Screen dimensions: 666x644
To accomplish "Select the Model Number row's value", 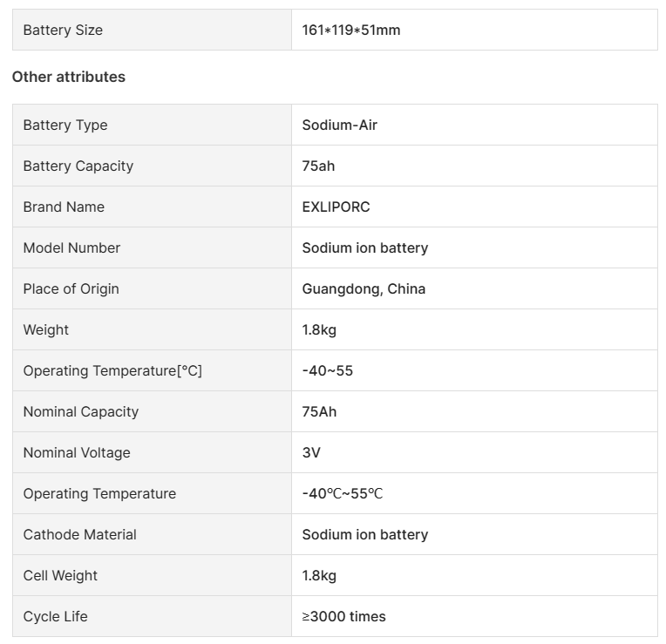I will pyautogui.click(x=365, y=247).
